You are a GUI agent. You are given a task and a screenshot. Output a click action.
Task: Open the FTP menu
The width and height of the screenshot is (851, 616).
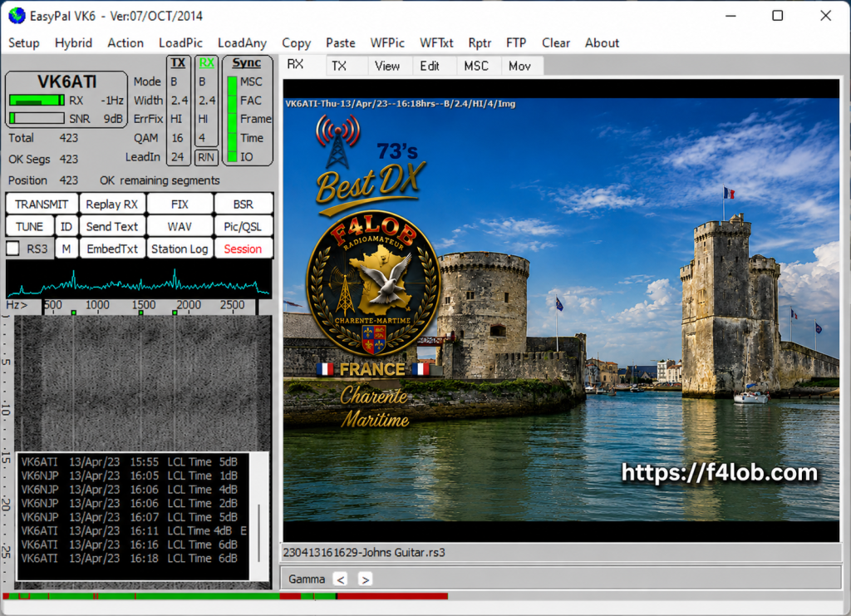click(516, 43)
